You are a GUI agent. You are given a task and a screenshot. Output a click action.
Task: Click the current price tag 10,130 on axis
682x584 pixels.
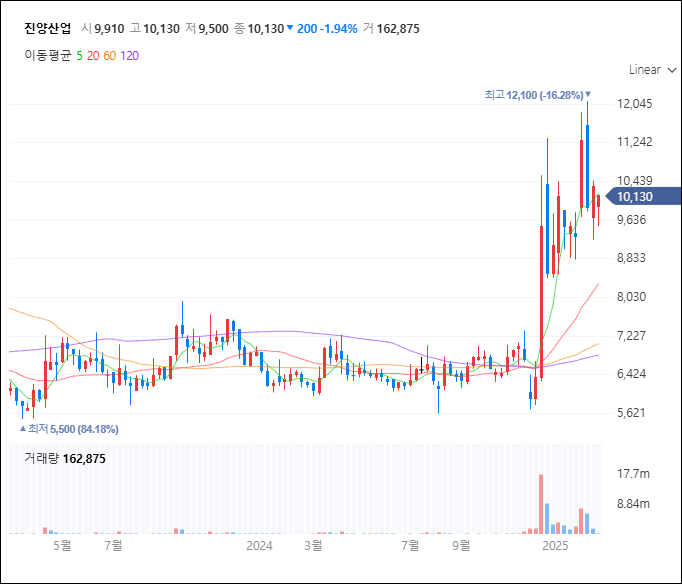[x=643, y=197]
